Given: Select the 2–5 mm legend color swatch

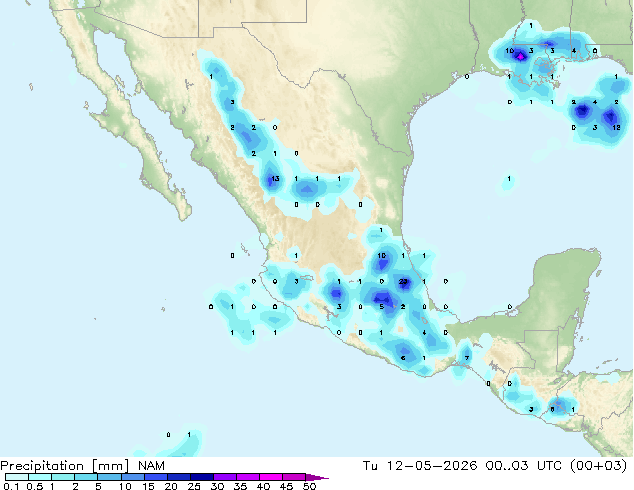Looking at the screenshot, I should (86, 477).
